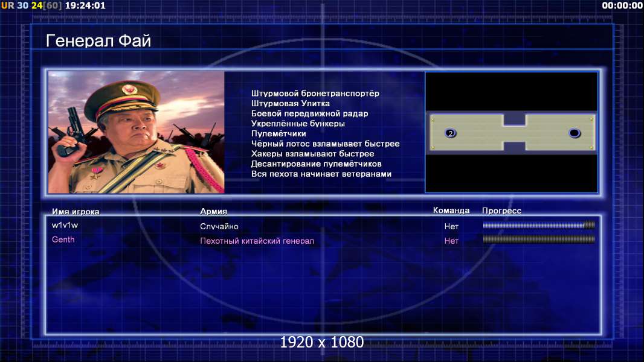
Task: Click the map preview thumbnail
Action: 511,132
